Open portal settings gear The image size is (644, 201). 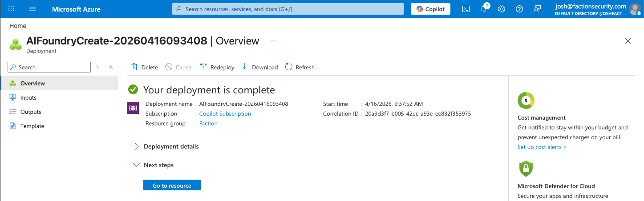point(502,9)
